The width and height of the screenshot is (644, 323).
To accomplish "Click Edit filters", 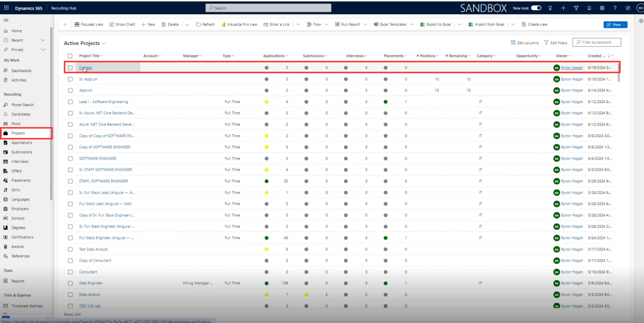I will pyautogui.click(x=555, y=43).
